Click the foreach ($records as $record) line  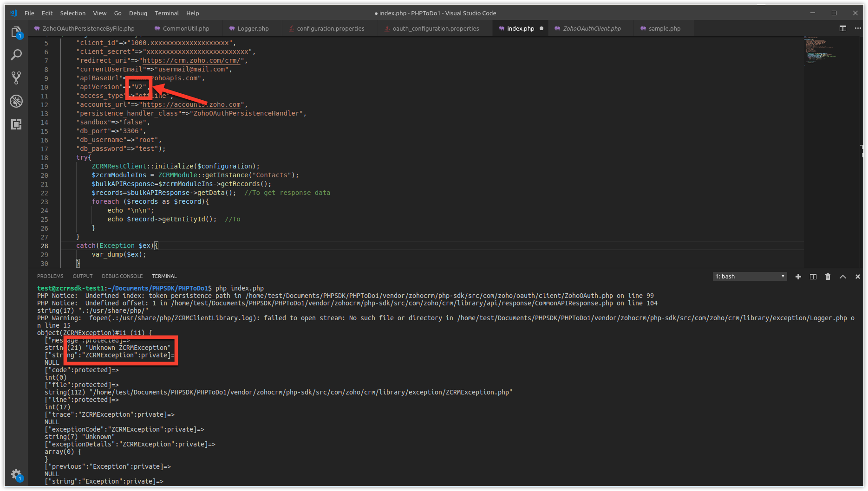(150, 201)
